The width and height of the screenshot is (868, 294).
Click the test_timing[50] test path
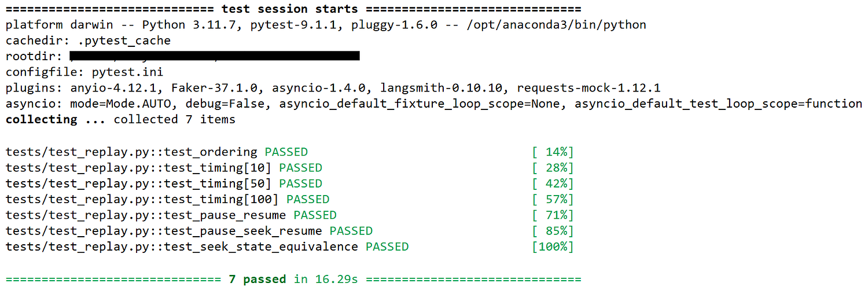pyautogui.click(x=139, y=183)
